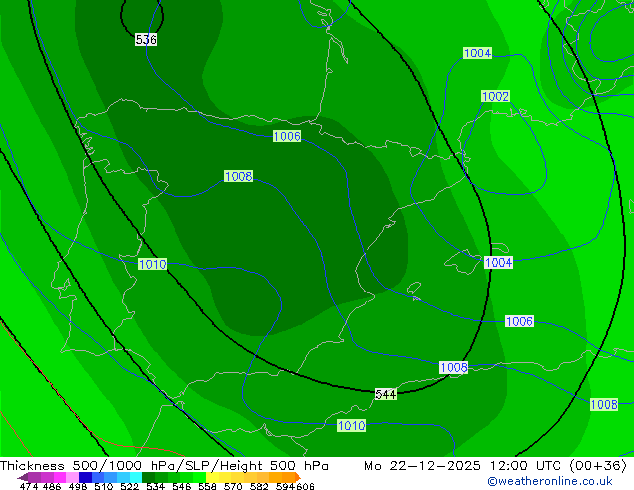The width and height of the screenshot is (634, 490).
Task: Click the legend value 570
Action: (x=233, y=486)
